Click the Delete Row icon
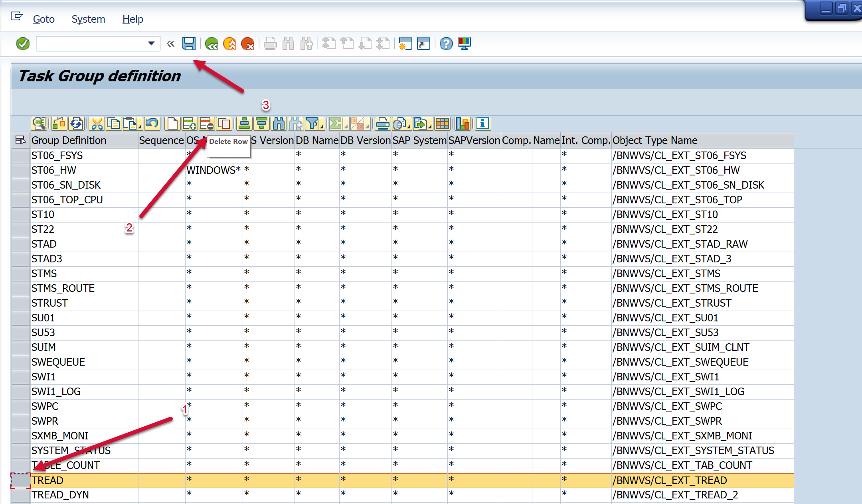Image resolution: width=862 pixels, height=504 pixels. coord(207,124)
